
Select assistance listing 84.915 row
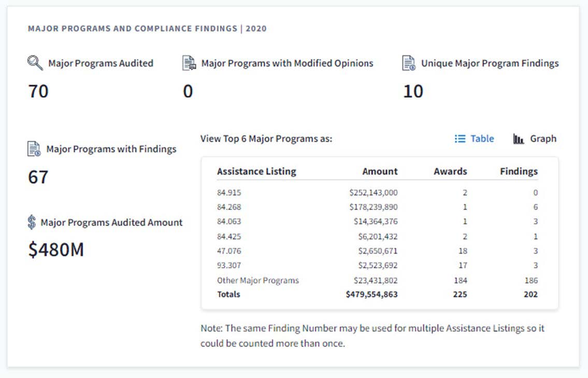(229, 193)
